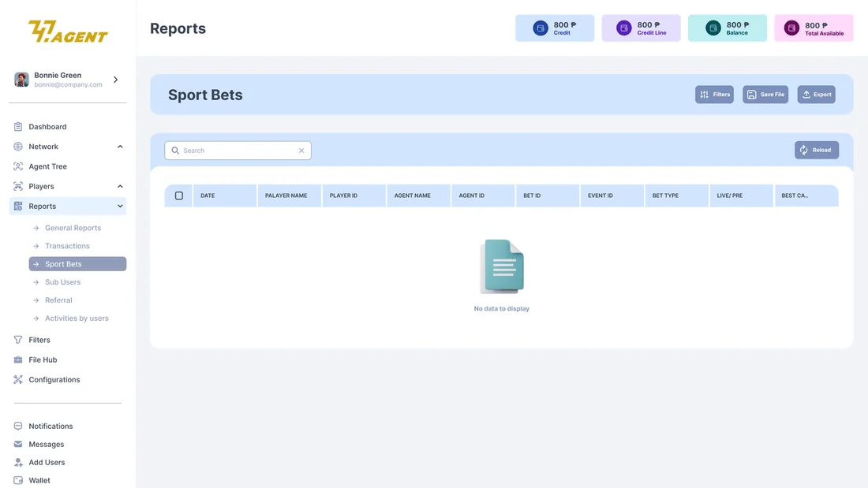The image size is (868, 488).
Task: Click the Export button
Action: pos(817,95)
